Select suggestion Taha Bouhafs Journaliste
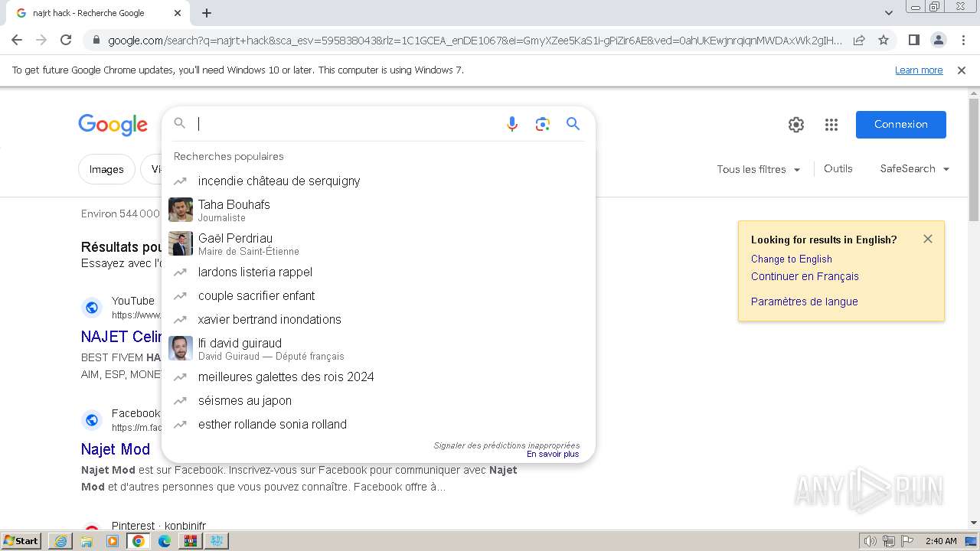This screenshot has height=551, width=980. click(x=378, y=210)
